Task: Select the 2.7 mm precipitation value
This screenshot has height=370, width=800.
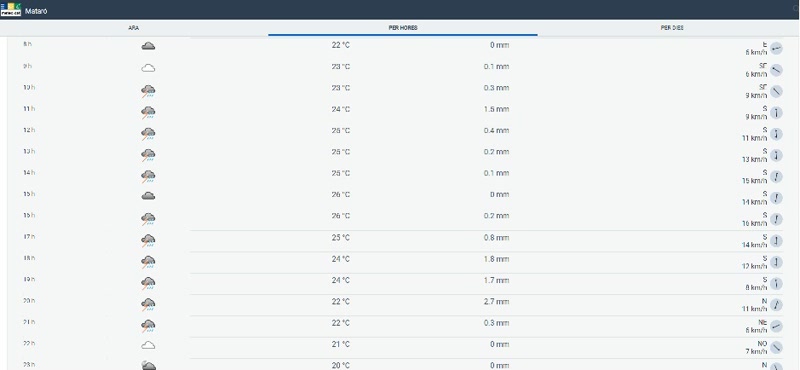Action: point(496,302)
